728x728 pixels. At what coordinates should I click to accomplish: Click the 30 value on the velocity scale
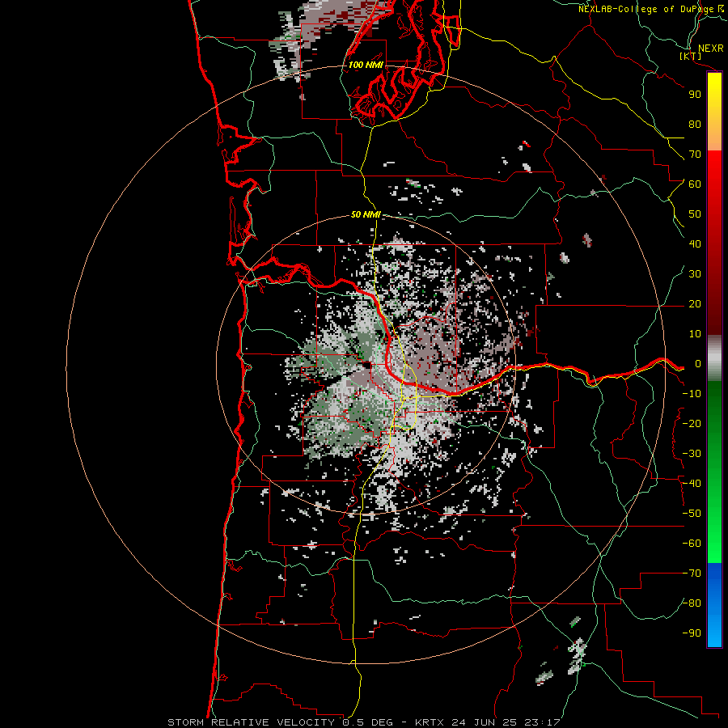click(x=695, y=274)
